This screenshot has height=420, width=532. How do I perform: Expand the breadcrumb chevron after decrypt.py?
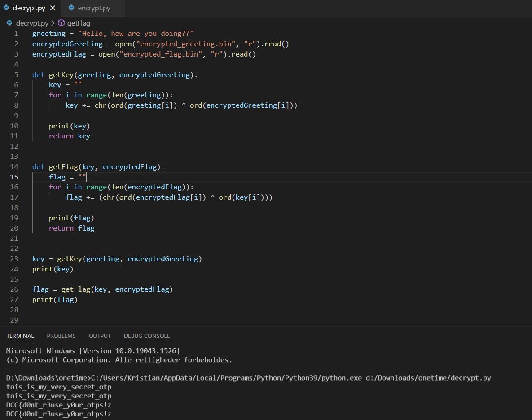pyautogui.click(x=53, y=23)
